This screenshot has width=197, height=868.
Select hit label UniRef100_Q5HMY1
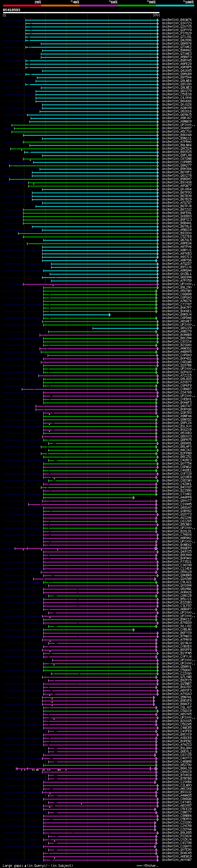177,667
